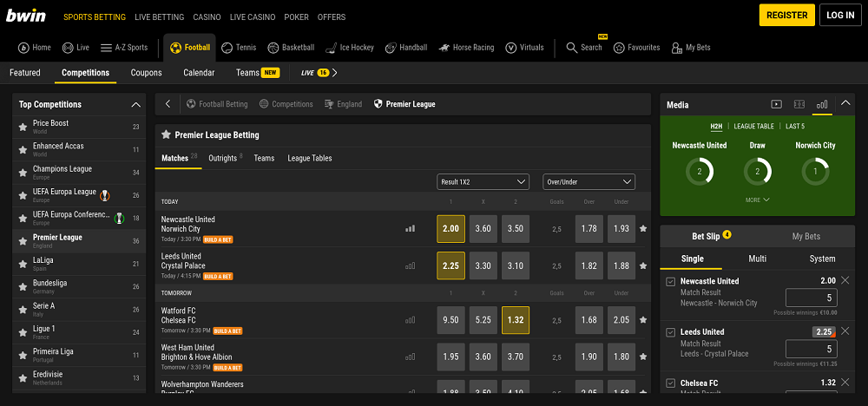The width and height of the screenshot is (868, 406).
Task: Go to Ice Hockey section
Action: point(349,48)
